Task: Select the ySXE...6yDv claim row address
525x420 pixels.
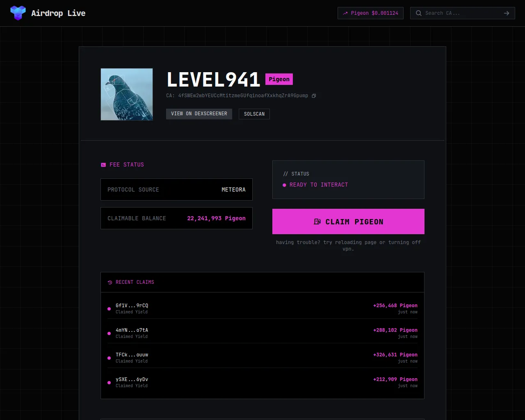Action: (132, 379)
